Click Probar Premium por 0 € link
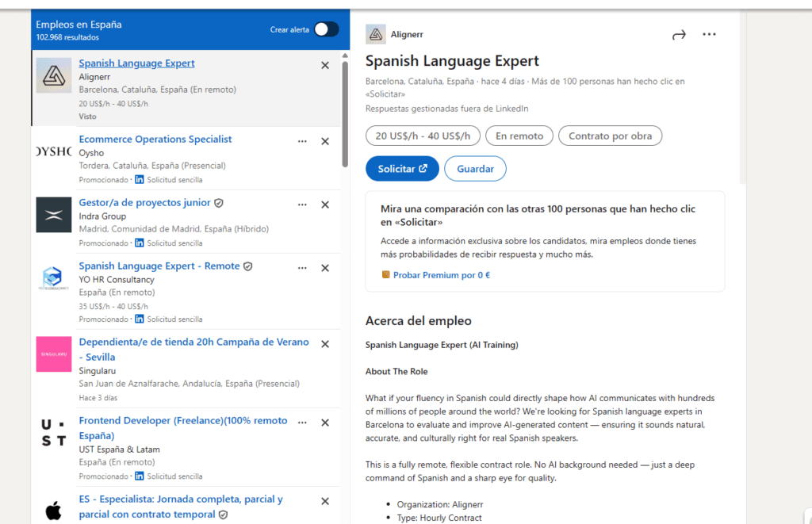Viewport: 812px width, 524px height. (x=442, y=275)
